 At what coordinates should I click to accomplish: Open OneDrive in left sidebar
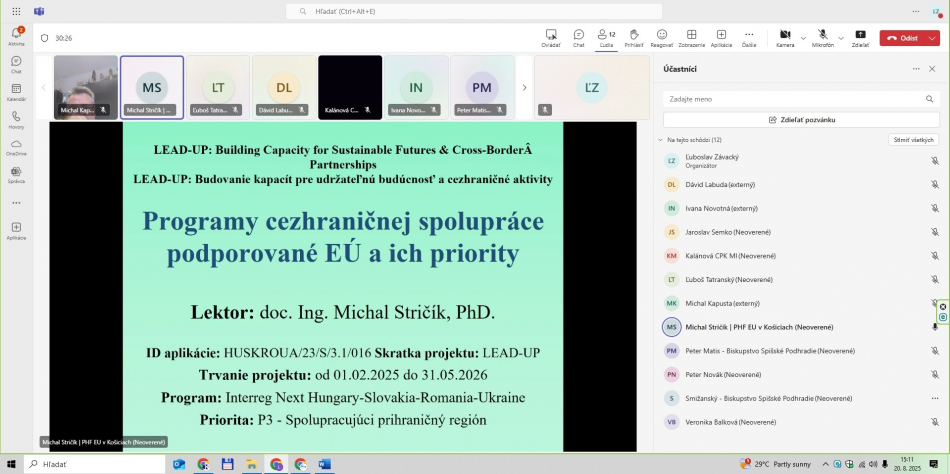16,148
